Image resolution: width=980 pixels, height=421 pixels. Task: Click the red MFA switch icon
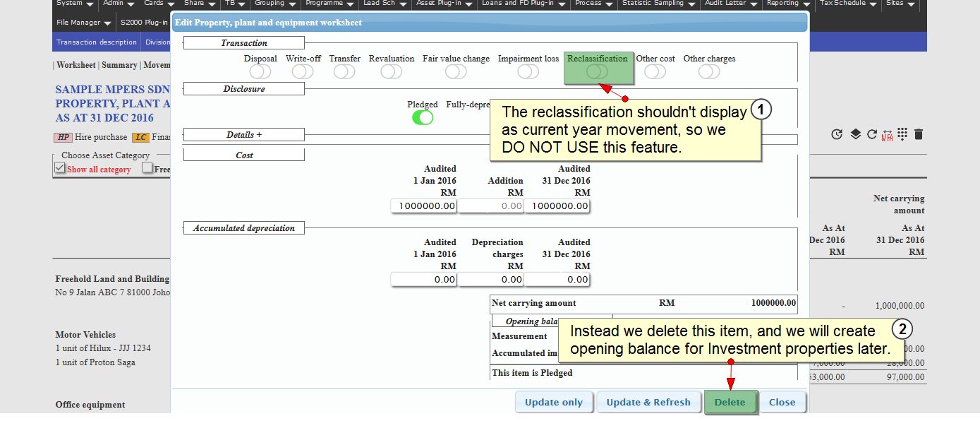pyautogui.click(x=887, y=134)
